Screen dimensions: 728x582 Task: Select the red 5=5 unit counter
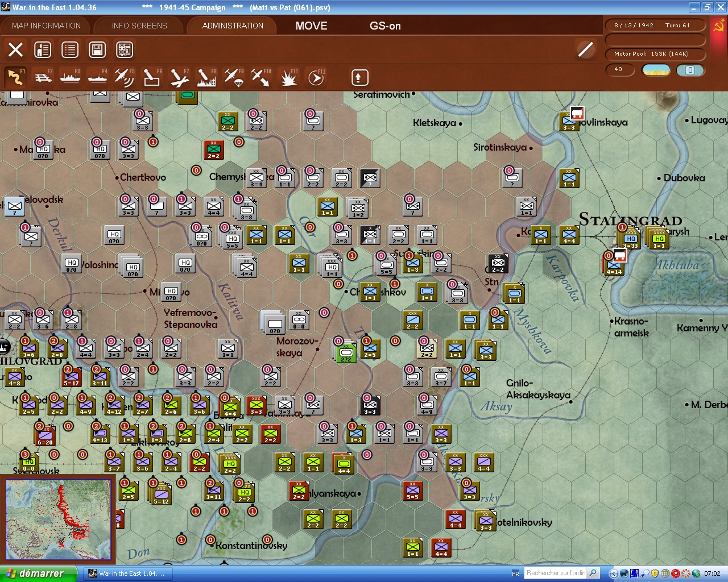413,490
